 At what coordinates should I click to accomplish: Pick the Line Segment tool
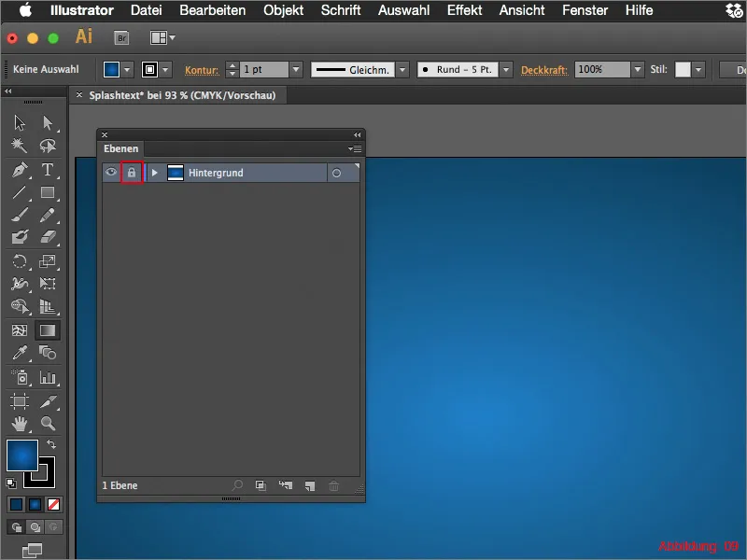tap(20, 192)
